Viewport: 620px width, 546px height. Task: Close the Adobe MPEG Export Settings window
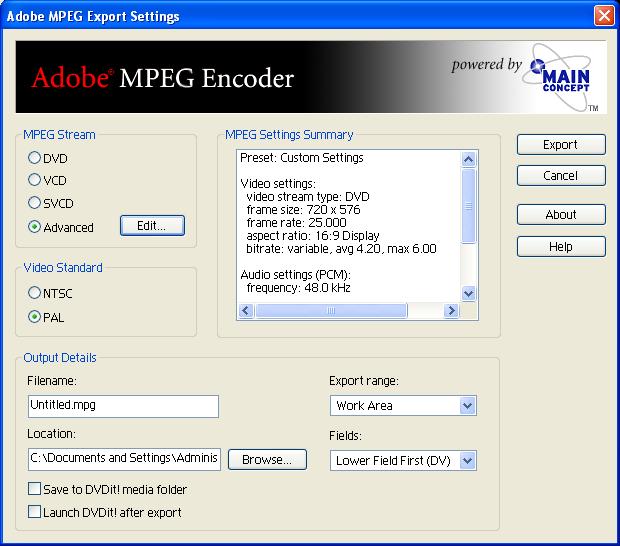tap(604, 16)
